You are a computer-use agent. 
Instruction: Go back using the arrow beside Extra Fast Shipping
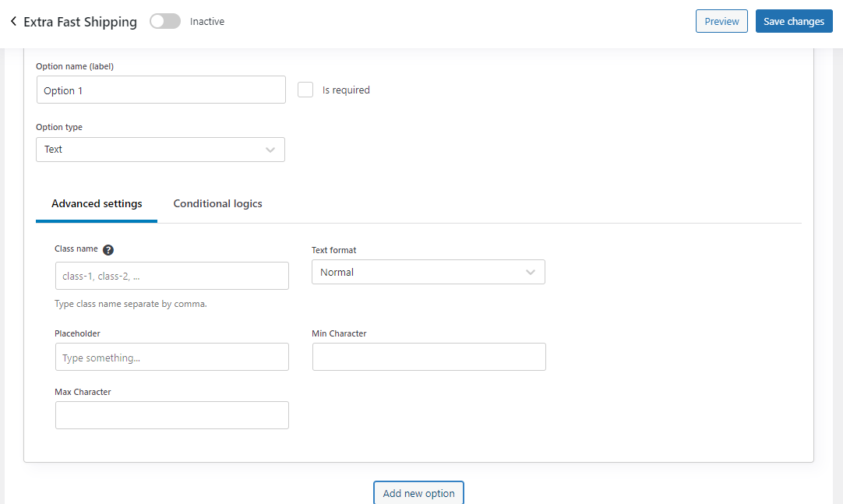click(x=13, y=21)
